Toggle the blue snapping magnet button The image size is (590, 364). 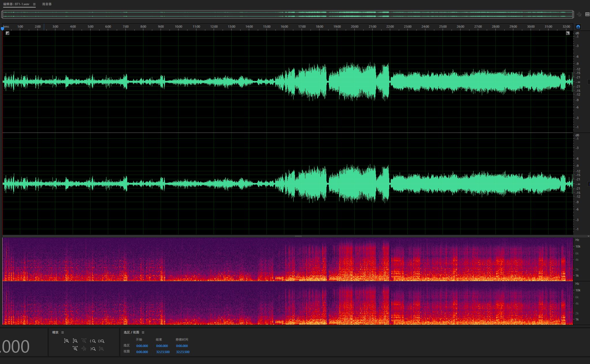click(x=578, y=27)
